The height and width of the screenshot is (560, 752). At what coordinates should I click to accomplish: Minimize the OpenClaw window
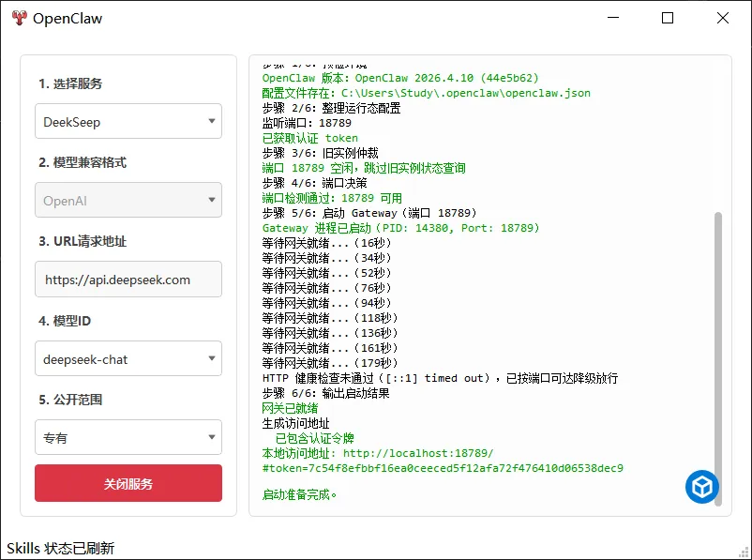point(613,18)
